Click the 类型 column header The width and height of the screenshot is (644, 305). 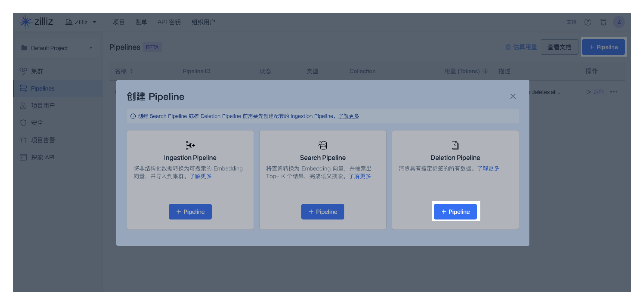(x=312, y=71)
